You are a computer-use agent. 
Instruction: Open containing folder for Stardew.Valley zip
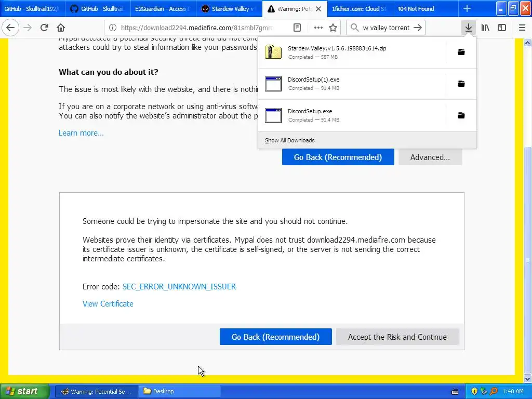pyautogui.click(x=461, y=52)
